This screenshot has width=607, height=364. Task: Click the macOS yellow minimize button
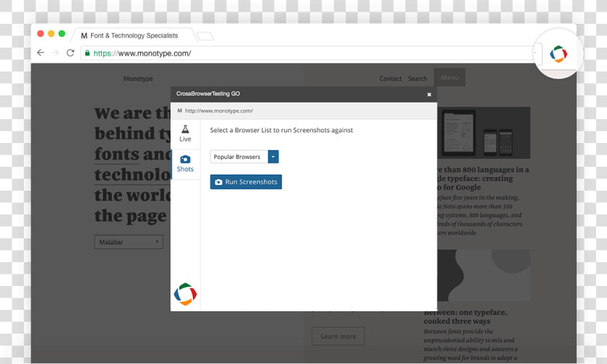pos(51,34)
